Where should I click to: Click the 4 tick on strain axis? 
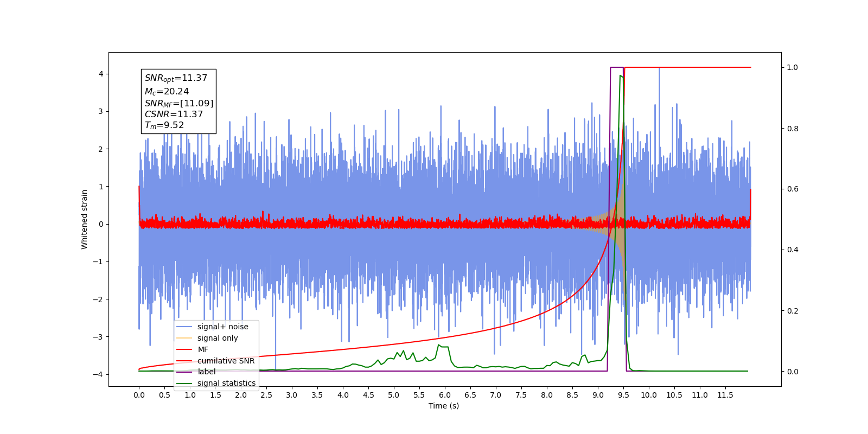(x=101, y=74)
